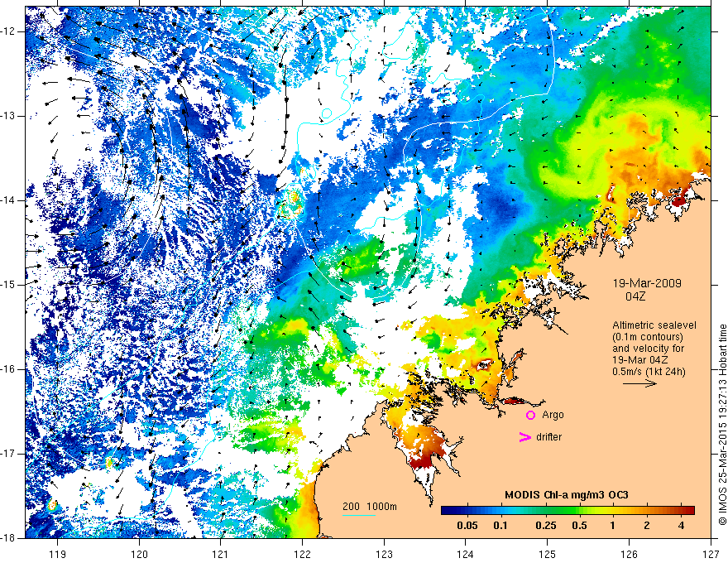Click the colorbar value '0.5'
This screenshot has width=728, height=563.
coord(579,526)
